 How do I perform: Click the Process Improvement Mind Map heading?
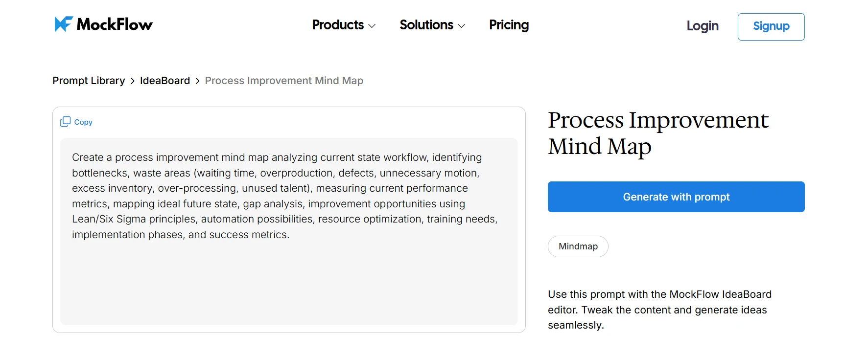tap(657, 133)
